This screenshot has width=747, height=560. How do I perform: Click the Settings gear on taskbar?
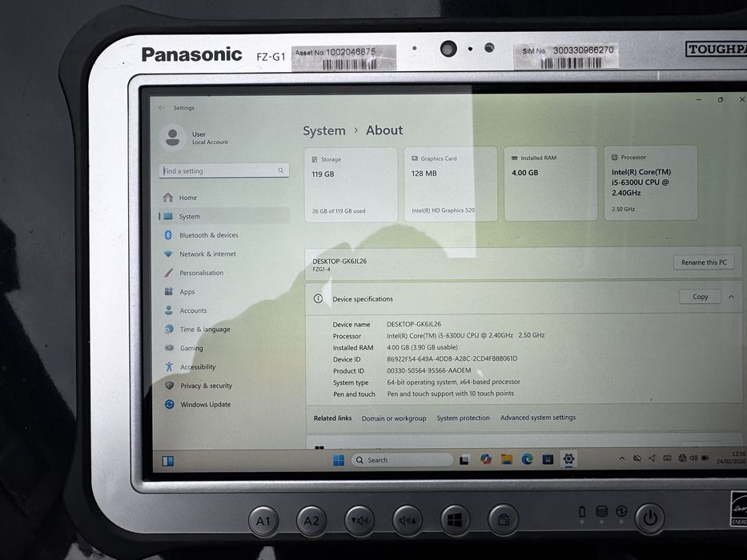[568, 459]
